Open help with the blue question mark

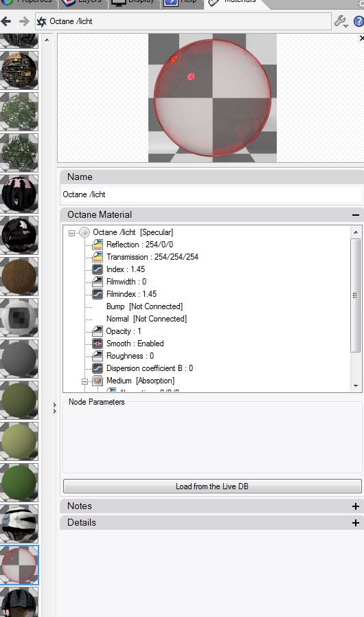click(x=359, y=21)
